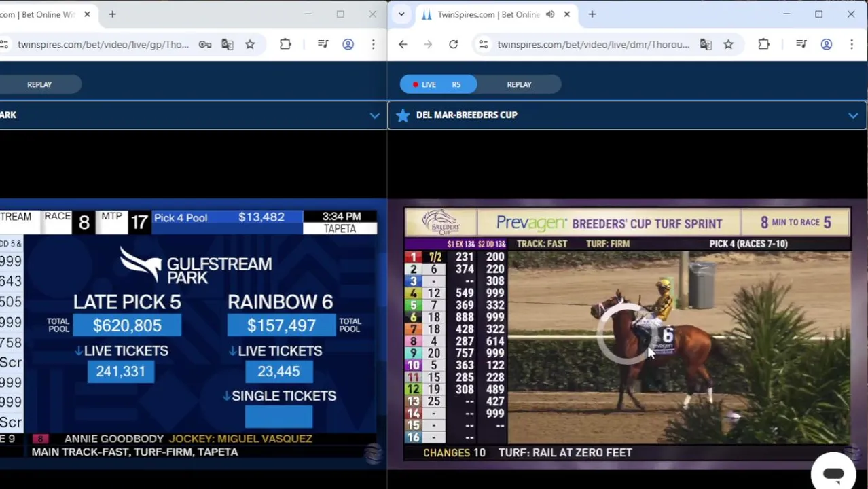Open saved passwords key icon in left window

[204, 44]
